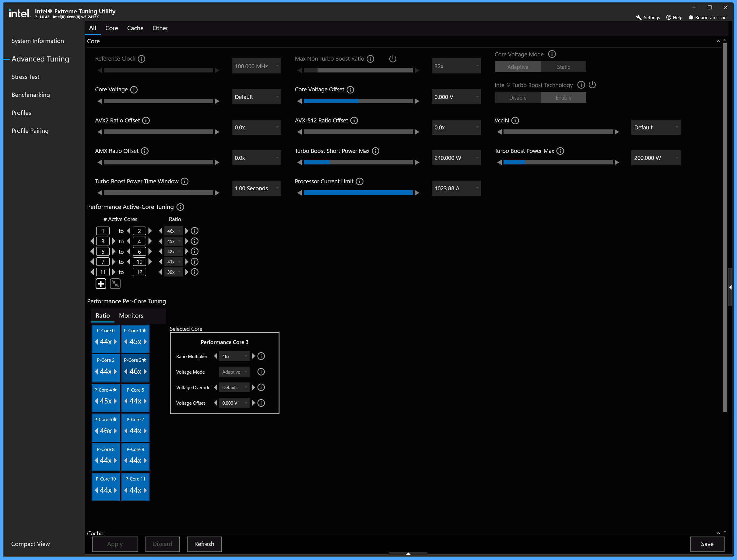Enable Intel Turbo Boost Technology
The width and height of the screenshot is (737, 560).
563,97
